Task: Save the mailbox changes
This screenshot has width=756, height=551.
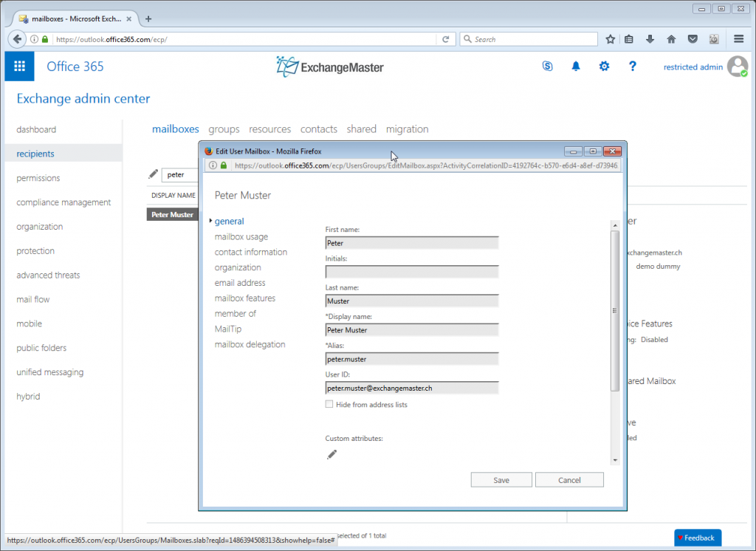Action: 501,479
